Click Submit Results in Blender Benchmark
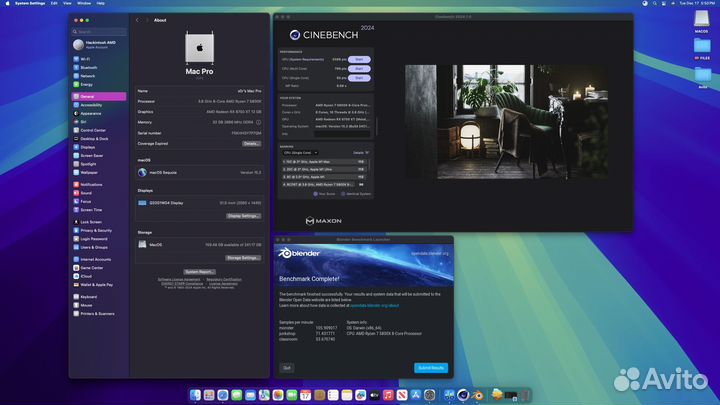Screen dimensions: 720x405 click(x=431, y=368)
